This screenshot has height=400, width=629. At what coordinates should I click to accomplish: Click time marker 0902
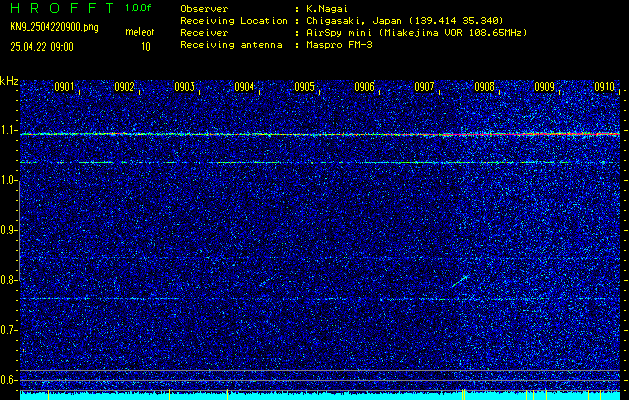[x=124, y=87]
